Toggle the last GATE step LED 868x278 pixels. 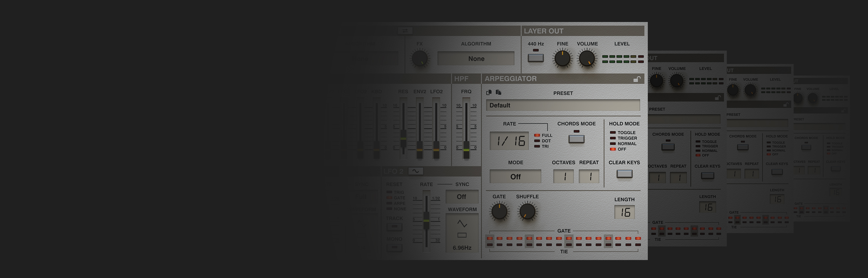tap(638, 239)
